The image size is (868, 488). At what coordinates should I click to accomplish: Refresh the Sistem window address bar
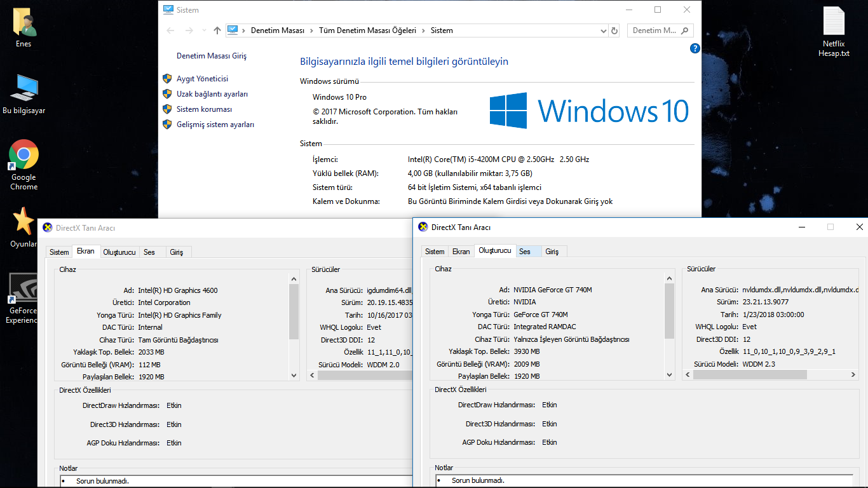click(614, 30)
